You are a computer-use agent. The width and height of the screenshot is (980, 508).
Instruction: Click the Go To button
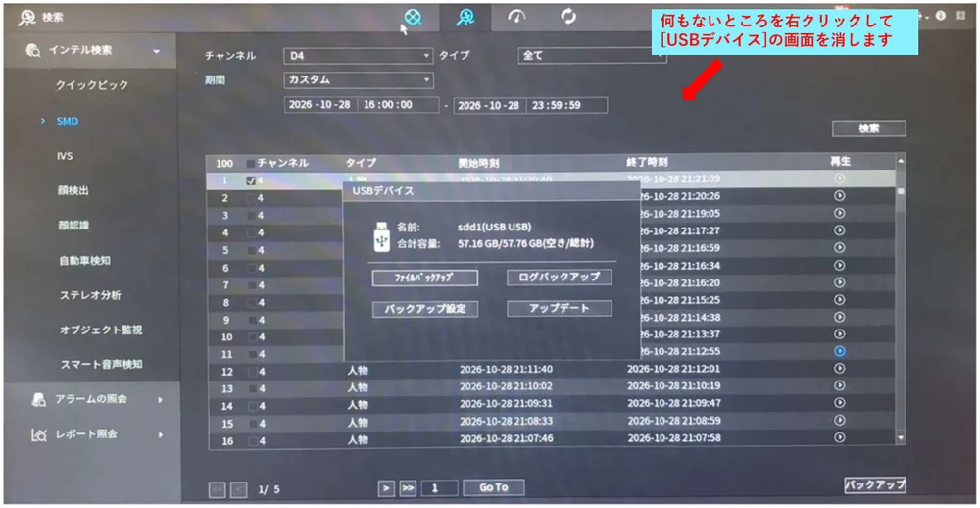tap(494, 487)
